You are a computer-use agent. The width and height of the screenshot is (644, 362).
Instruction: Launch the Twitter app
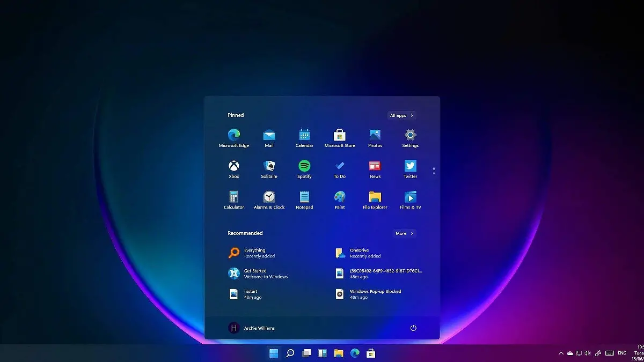coord(410,166)
